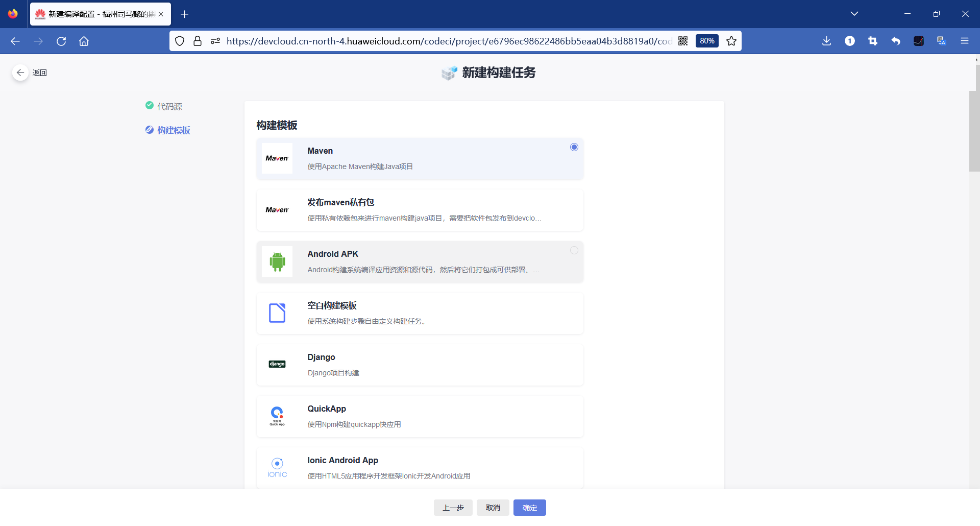Click the 上一步 button
The width and height of the screenshot is (980, 526).
coord(453,508)
